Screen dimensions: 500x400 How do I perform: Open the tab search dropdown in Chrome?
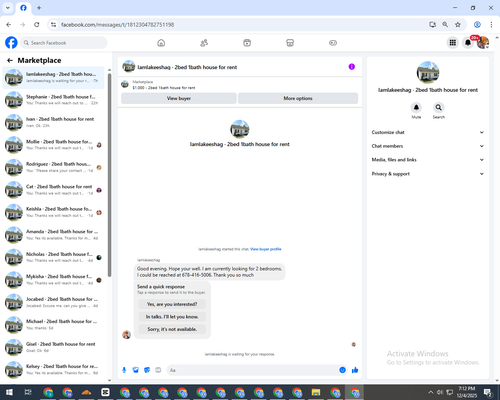tap(7, 8)
